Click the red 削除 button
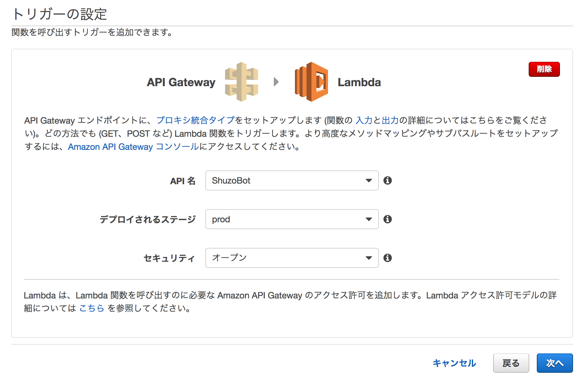 (544, 69)
